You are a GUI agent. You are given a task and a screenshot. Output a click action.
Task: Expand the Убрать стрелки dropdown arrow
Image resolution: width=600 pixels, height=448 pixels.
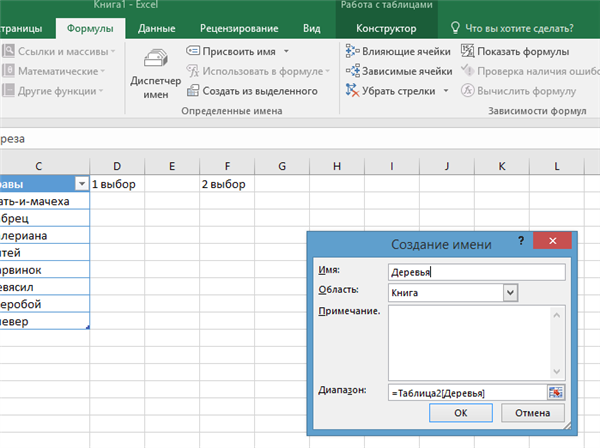[x=446, y=91]
